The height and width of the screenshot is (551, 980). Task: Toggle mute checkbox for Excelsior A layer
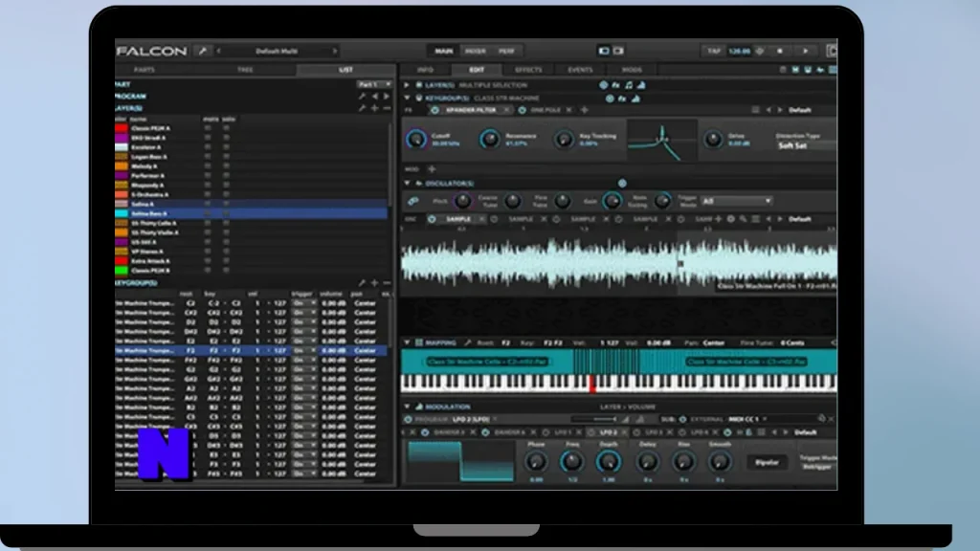click(208, 147)
